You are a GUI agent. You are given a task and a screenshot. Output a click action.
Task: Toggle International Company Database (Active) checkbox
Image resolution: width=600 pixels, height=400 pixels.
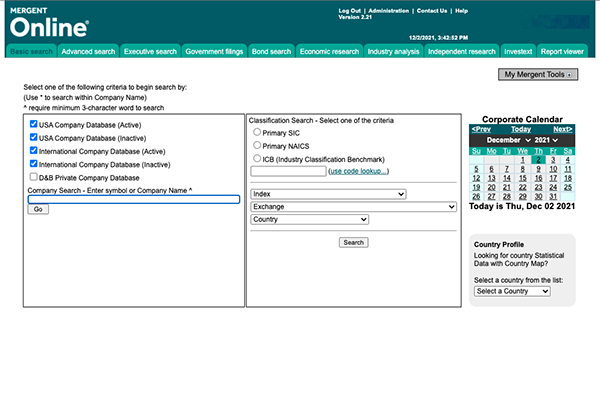34,150
